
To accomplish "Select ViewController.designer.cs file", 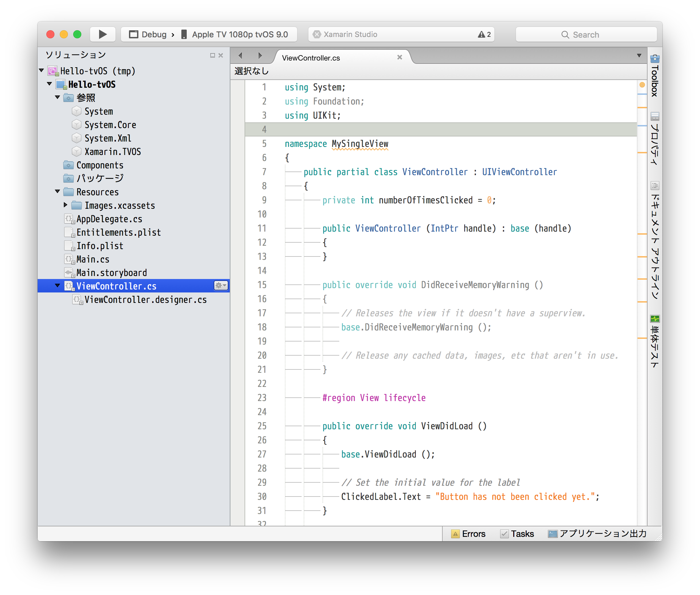I will click(x=145, y=300).
